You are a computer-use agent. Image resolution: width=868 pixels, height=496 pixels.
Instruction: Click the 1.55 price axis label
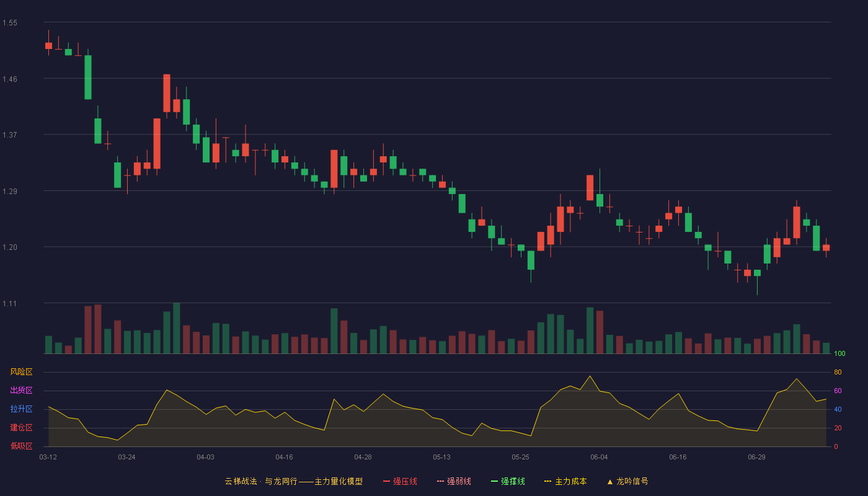point(10,23)
